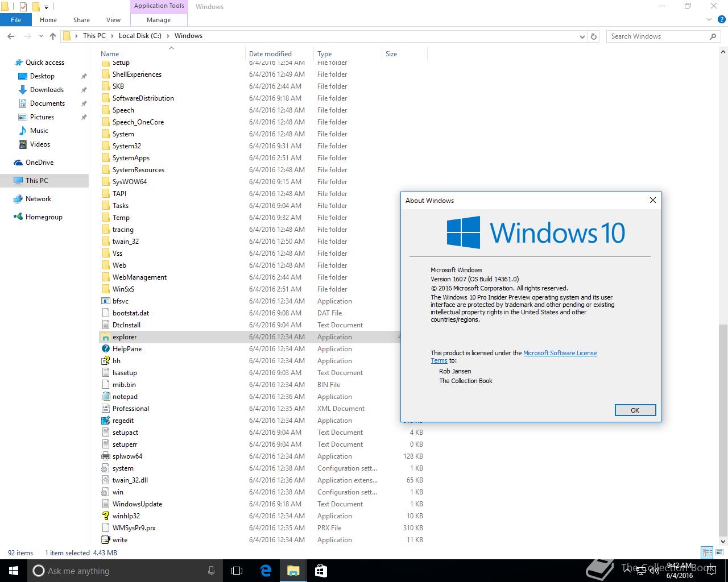The image size is (728, 582).
Task: Select the SoftwareDistribution folder row
Action: 263,98
